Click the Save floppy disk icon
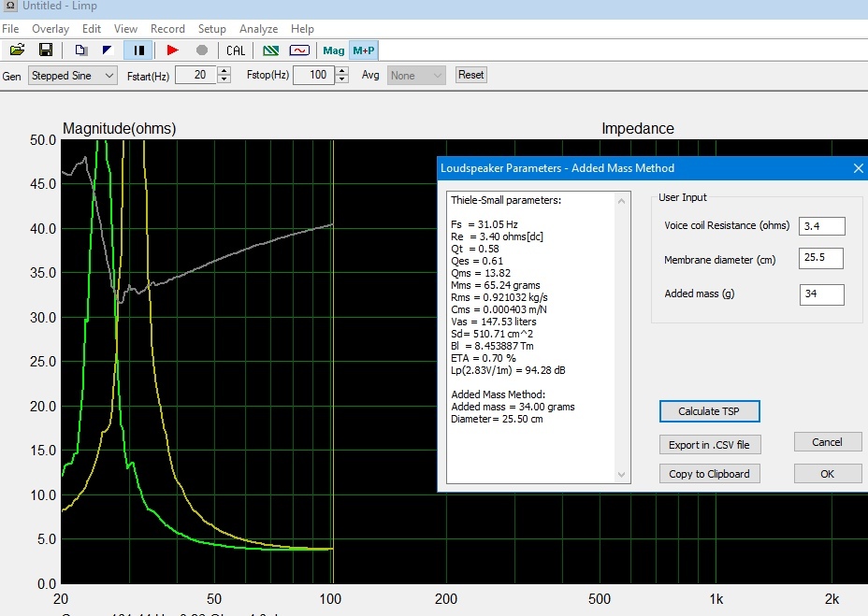 (x=45, y=50)
